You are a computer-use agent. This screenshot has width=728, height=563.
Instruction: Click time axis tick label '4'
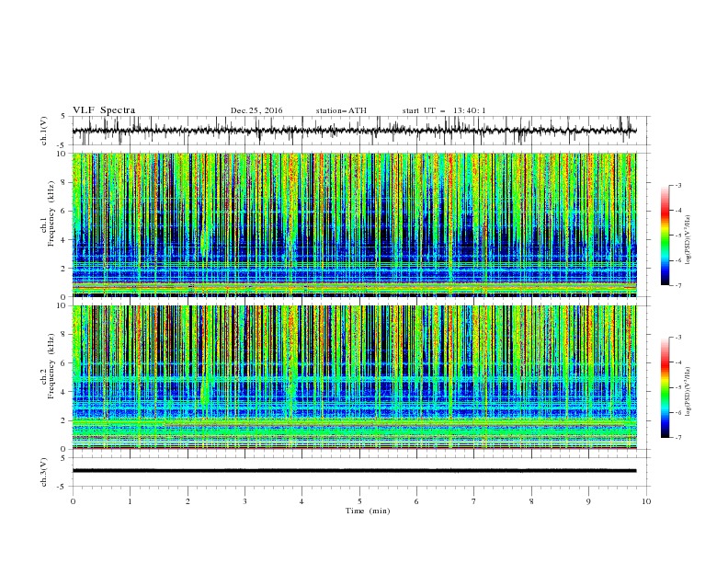coord(301,501)
